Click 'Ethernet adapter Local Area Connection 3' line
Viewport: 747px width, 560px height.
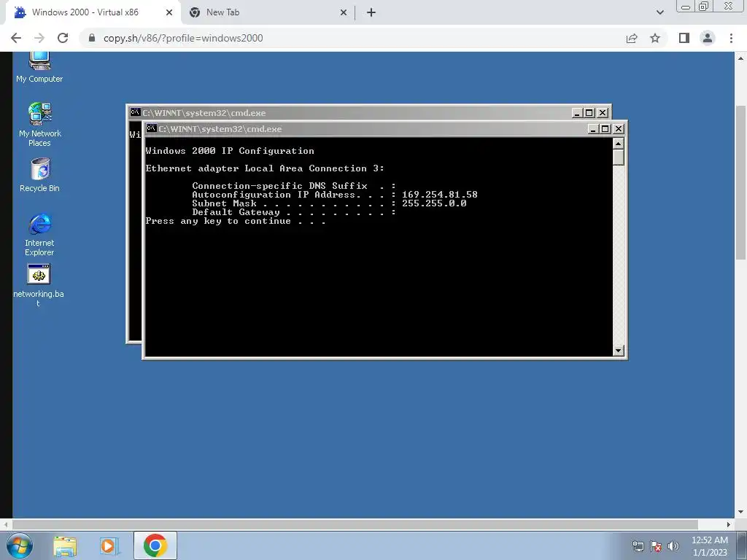pyautogui.click(x=265, y=168)
